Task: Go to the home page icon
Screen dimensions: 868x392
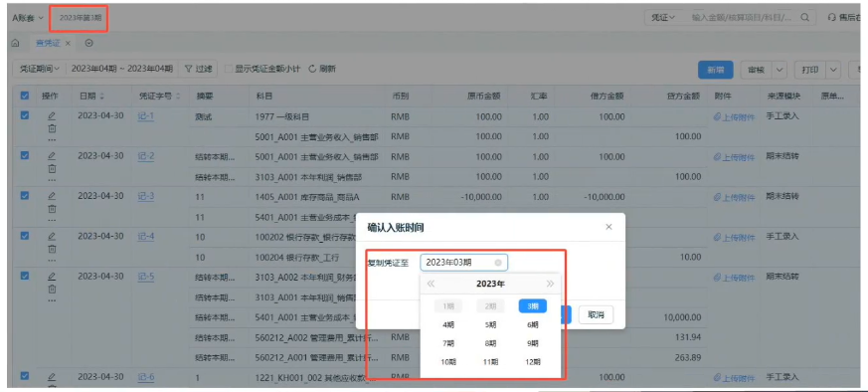Action: (16, 43)
